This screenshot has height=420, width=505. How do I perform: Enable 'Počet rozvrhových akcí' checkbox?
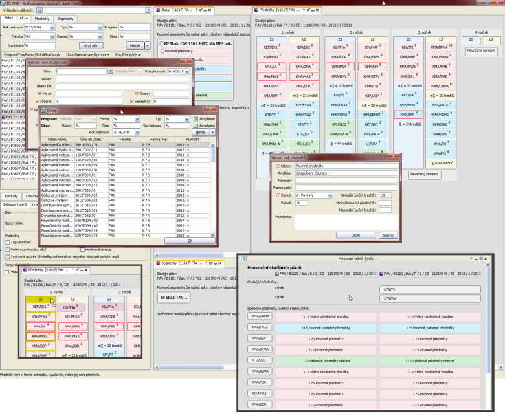point(8,249)
